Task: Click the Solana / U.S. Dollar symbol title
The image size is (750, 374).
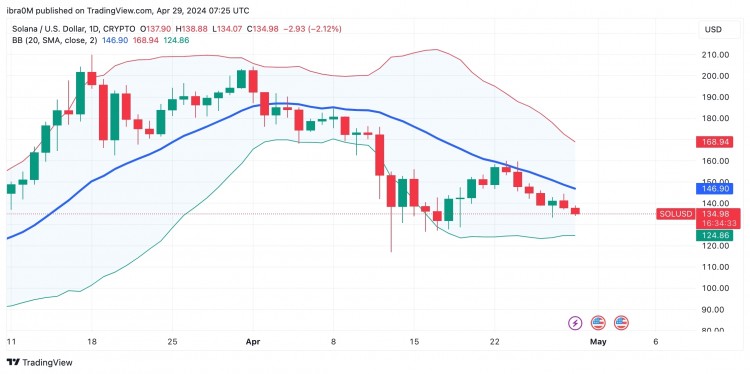Action: click(49, 29)
